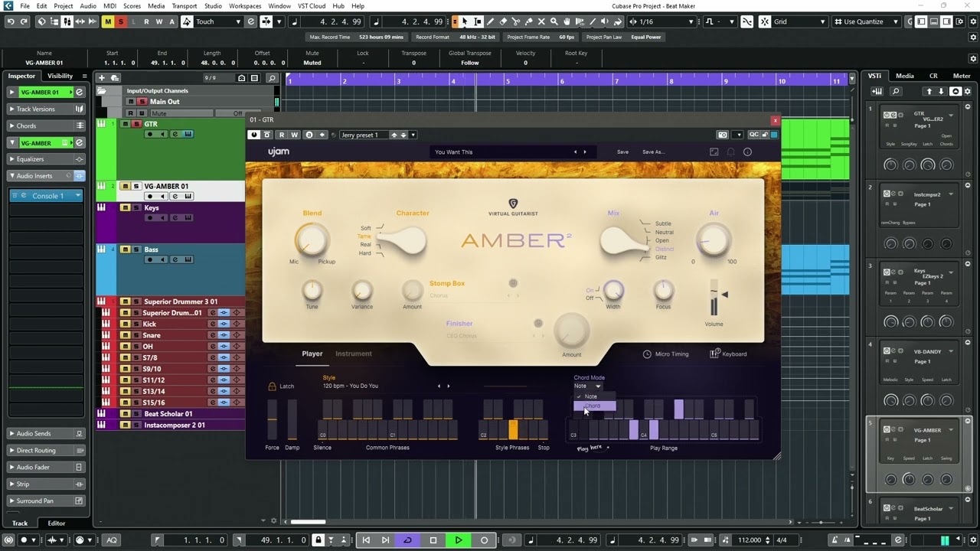
Task: Expand the Surround Pan inspector section
Action: click(47, 501)
